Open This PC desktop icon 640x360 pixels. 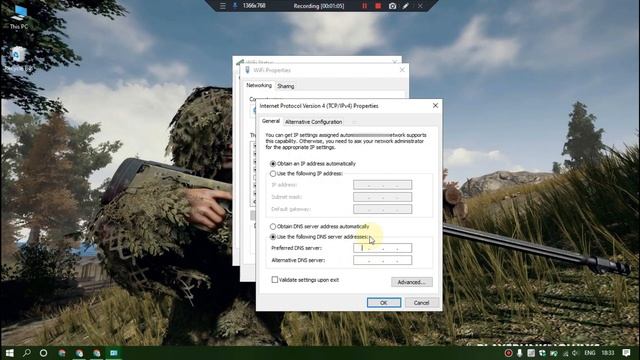(19, 17)
